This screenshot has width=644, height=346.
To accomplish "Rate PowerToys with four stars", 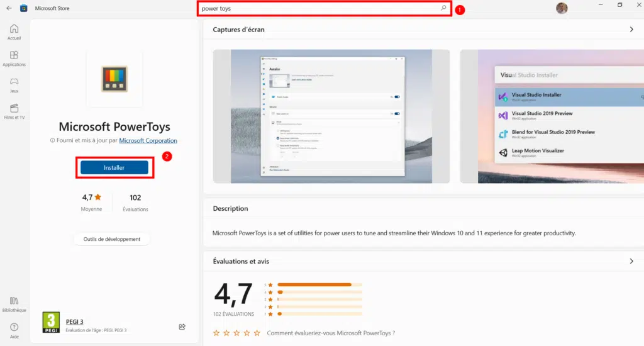I will (247, 333).
